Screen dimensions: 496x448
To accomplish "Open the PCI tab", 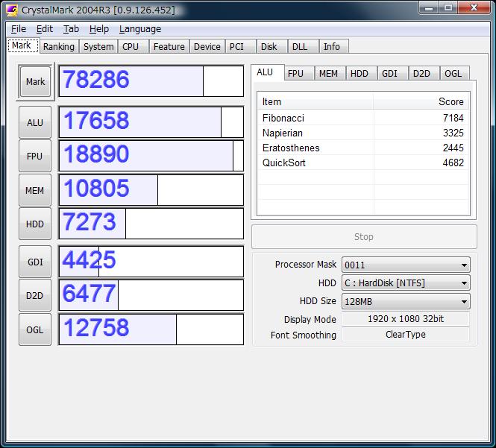I will pyautogui.click(x=236, y=46).
